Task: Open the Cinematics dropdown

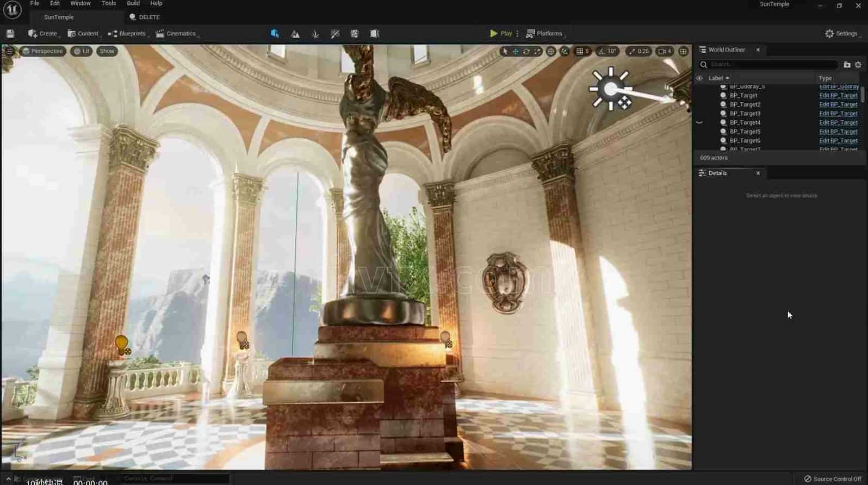Action: click(x=176, y=34)
